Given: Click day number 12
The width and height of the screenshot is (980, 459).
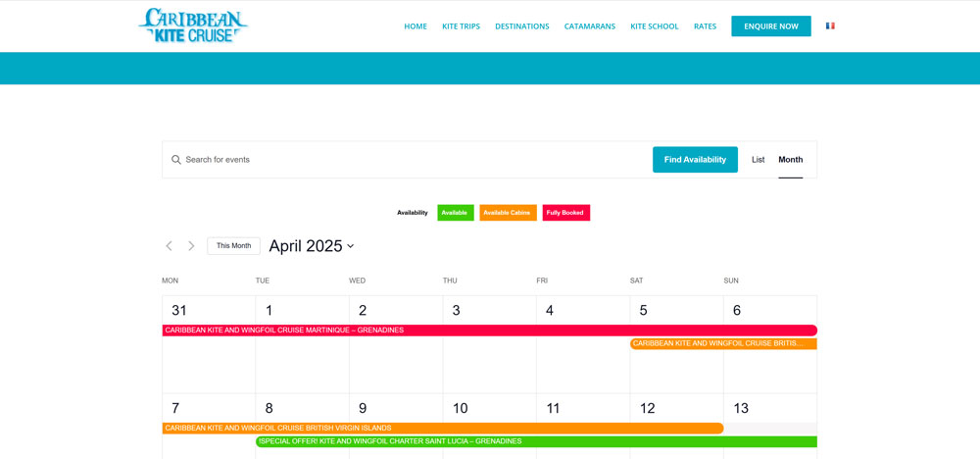Looking at the screenshot, I should (648, 408).
